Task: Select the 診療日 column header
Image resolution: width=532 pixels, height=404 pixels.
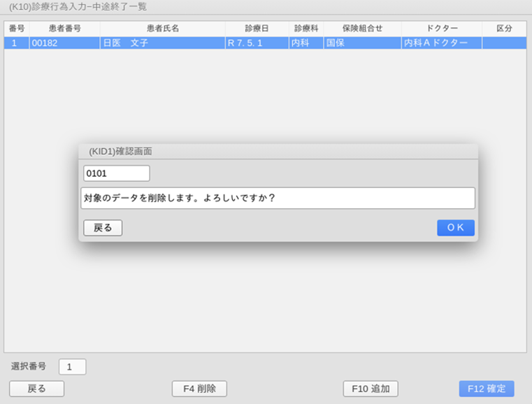Action: [257, 29]
